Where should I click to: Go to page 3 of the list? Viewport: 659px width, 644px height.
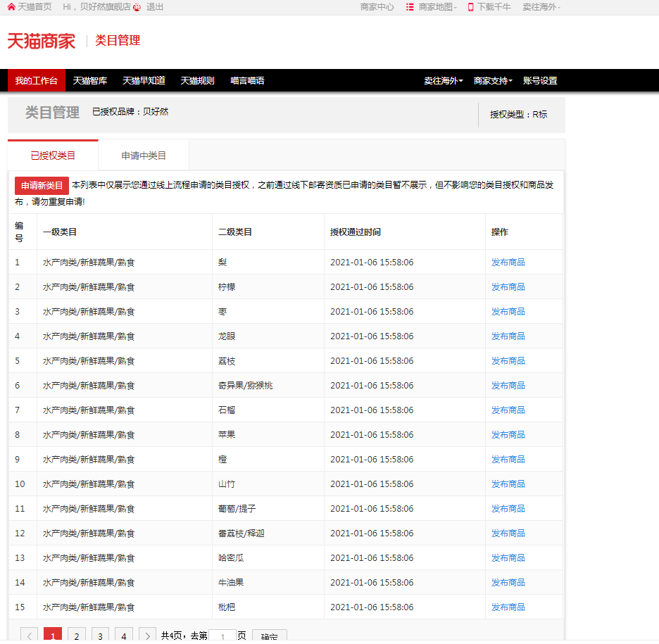100,636
